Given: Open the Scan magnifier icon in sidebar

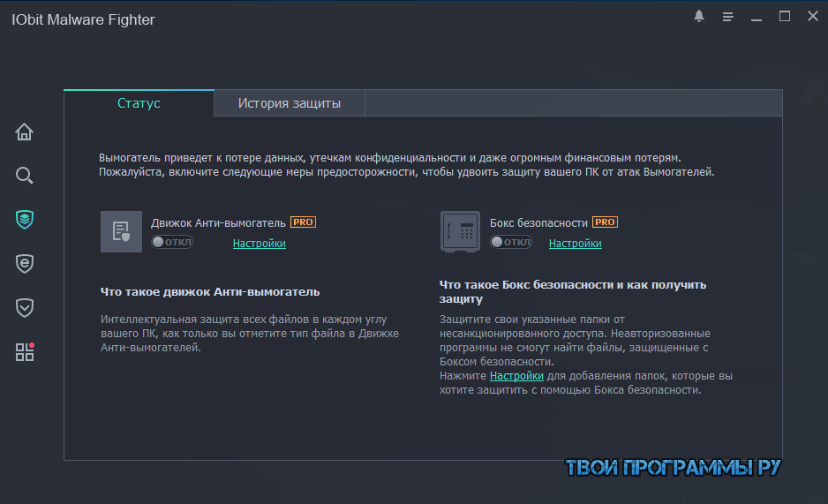Looking at the screenshot, I should [x=25, y=176].
